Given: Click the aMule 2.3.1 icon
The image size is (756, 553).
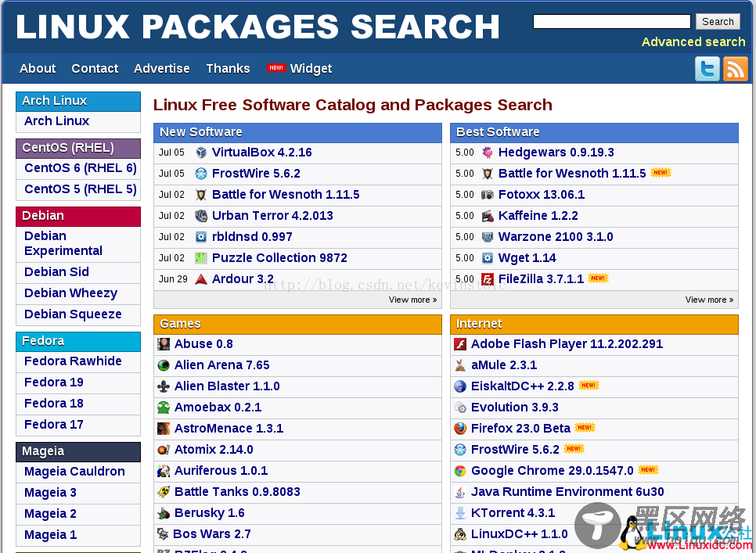Looking at the screenshot, I should click(460, 365).
